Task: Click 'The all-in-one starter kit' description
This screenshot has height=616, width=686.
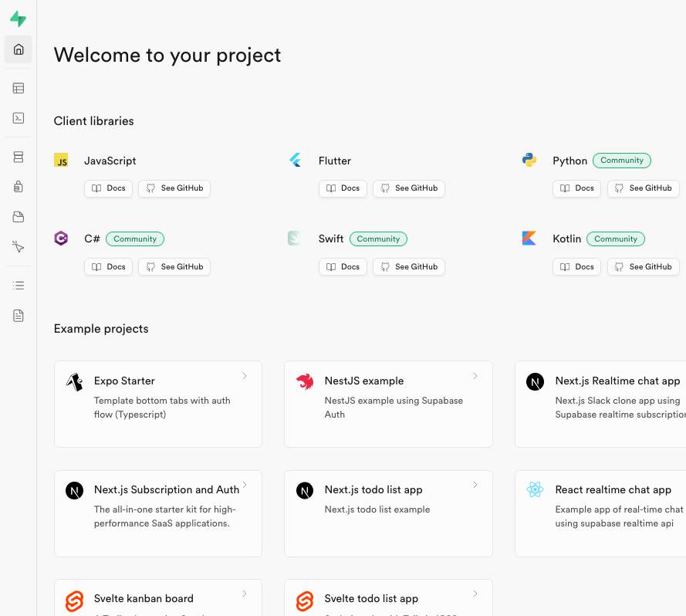Action: pyautogui.click(x=165, y=516)
